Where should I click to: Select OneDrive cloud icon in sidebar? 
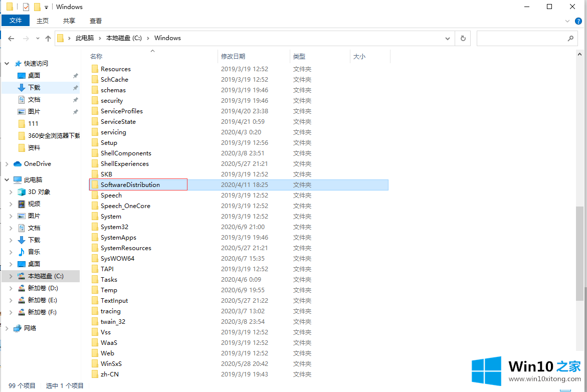pos(18,164)
